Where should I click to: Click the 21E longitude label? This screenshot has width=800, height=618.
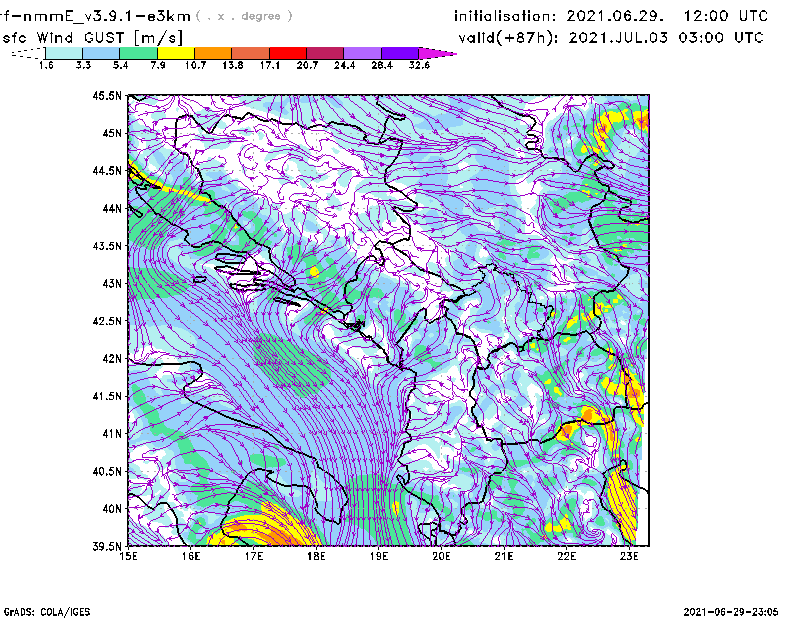[x=504, y=556]
